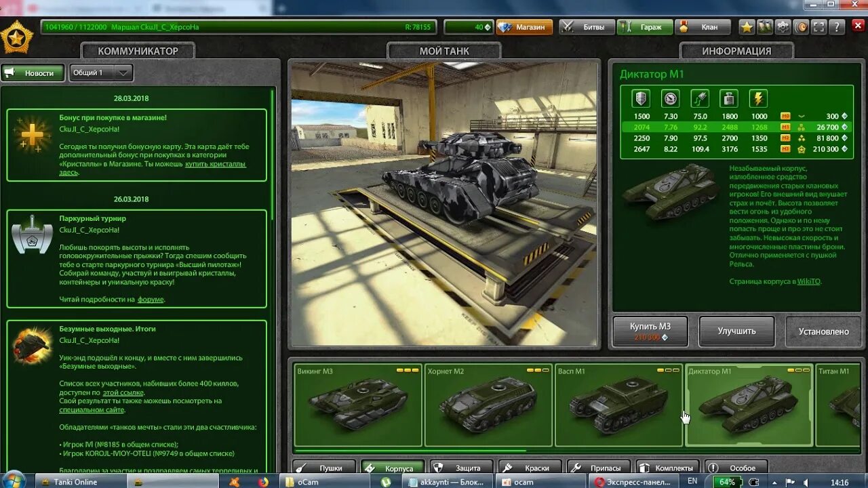
Task: Open the этой ссылке link
Action: tap(123, 392)
